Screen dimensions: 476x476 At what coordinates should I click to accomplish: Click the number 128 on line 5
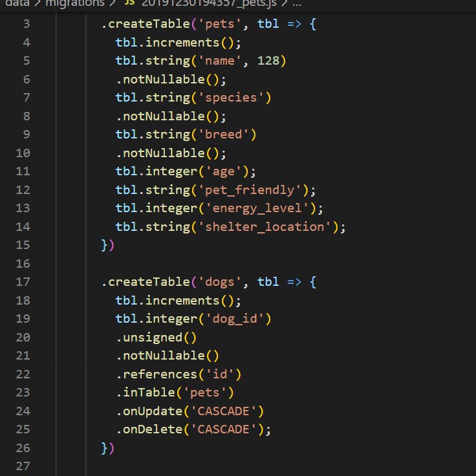click(268, 61)
